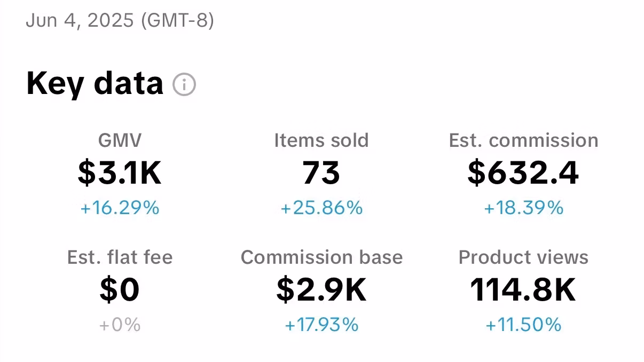Tap the $0 flat fee value
This screenshot has width=644, height=362.
(120, 290)
